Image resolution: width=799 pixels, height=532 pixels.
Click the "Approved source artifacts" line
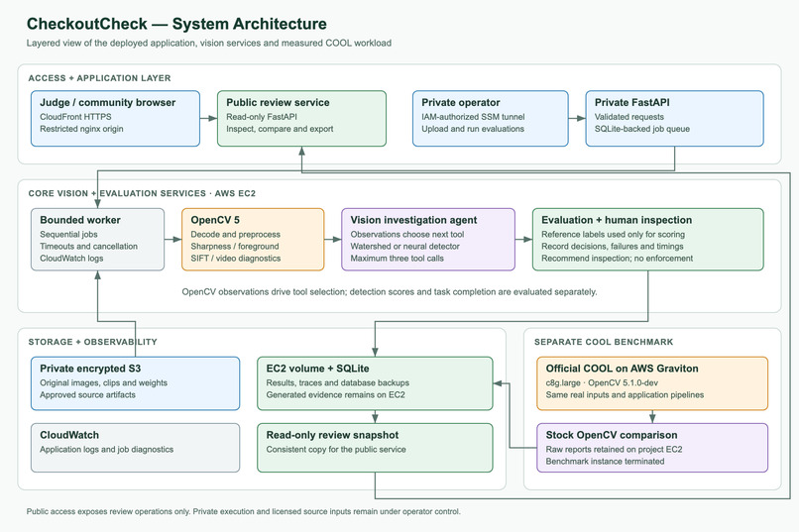point(87,395)
